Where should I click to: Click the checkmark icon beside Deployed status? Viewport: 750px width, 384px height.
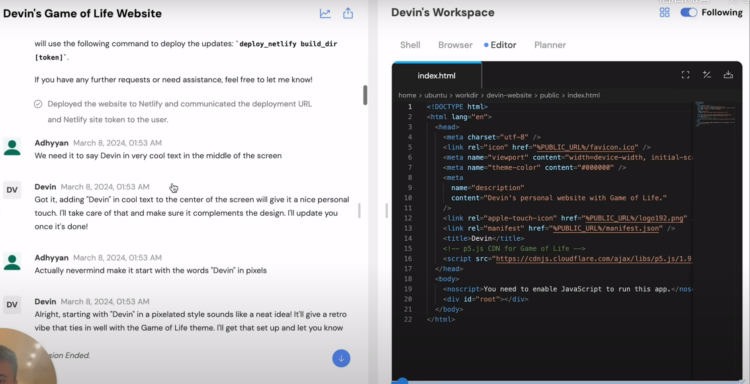point(38,104)
